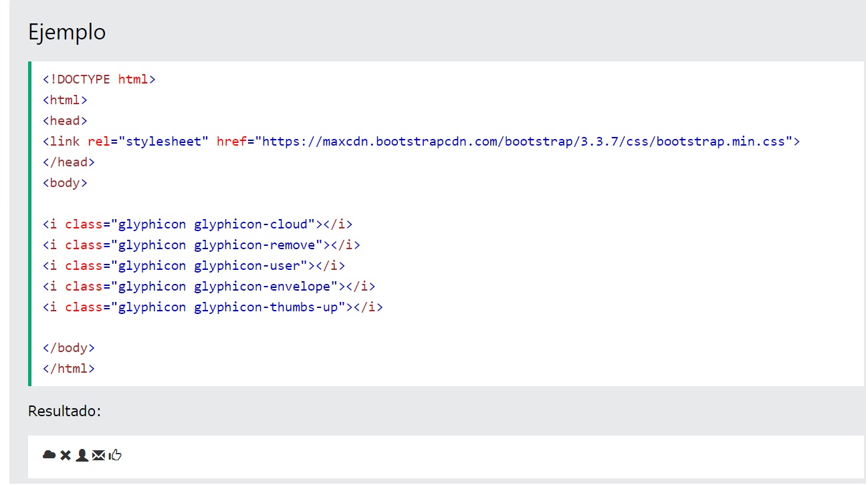Click the closing </head> tag line
This screenshot has height=485, width=868.
pos(69,162)
